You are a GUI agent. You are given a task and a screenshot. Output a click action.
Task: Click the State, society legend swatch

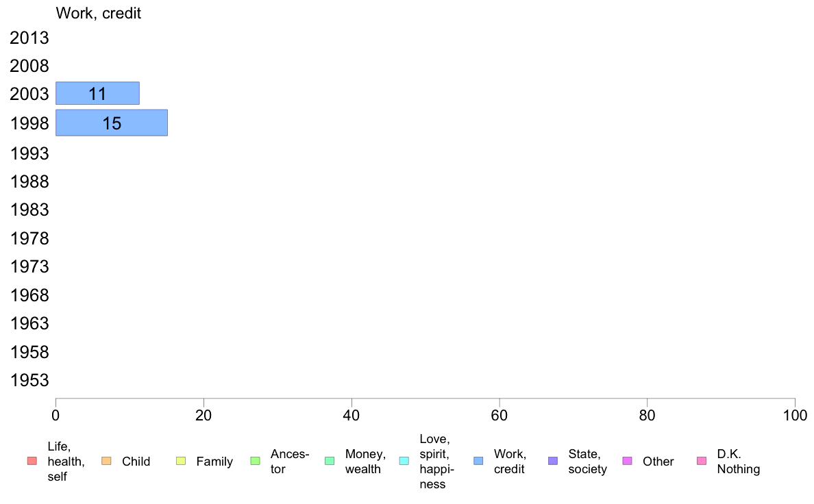[x=553, y=461]
